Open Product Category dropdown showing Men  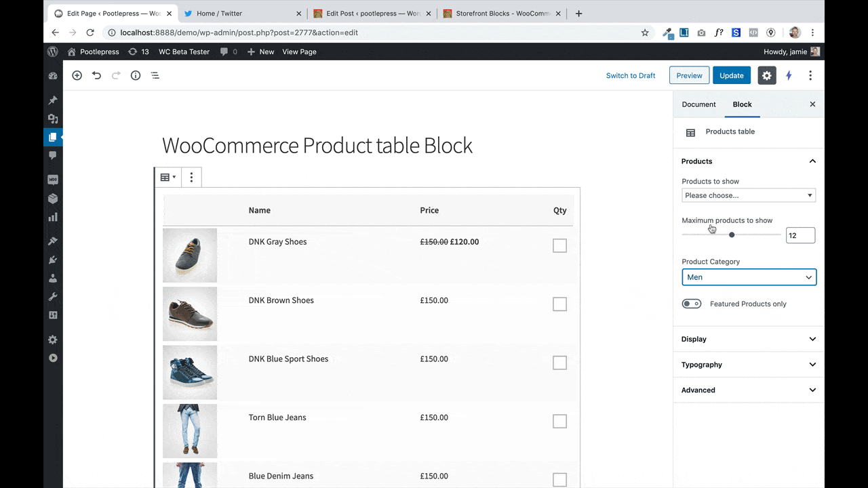click(x=749, y=277)
